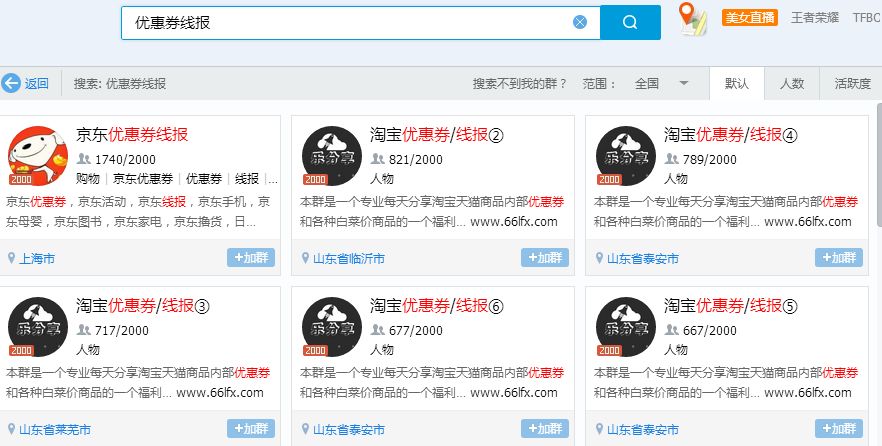Open the 搜索不到我的群？ help link

coord(519,84)
